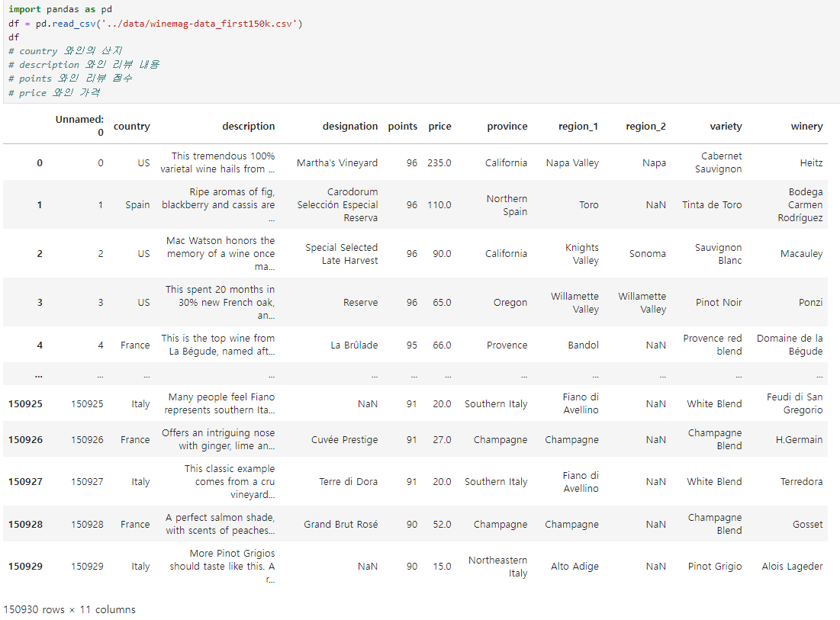Image resolution: width=840 pixels, height=620 pixels.
Task: Click the '150930 rows × 11 columns' summary text
Action: (x=69, y=610)
